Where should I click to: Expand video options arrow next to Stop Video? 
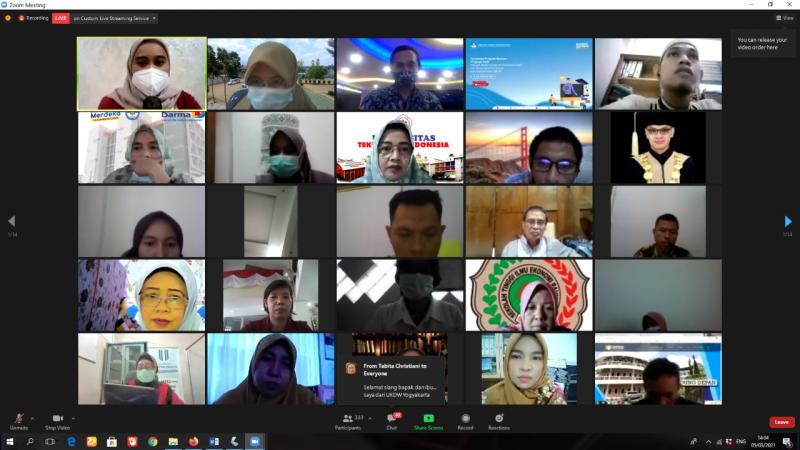[x=73, y=418]
